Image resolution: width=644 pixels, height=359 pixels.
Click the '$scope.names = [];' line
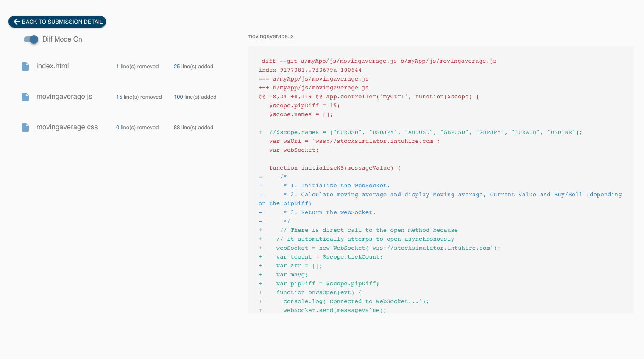tap(301, 114)
